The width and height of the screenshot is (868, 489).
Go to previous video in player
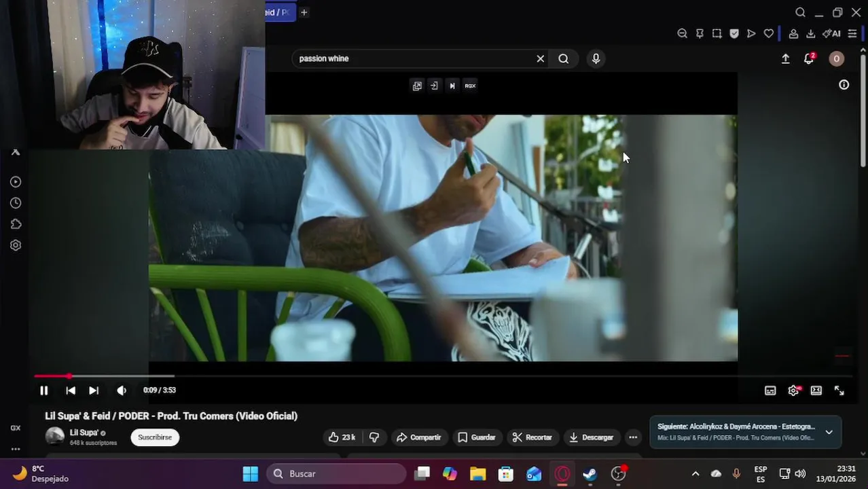click(x=71, y=391)
